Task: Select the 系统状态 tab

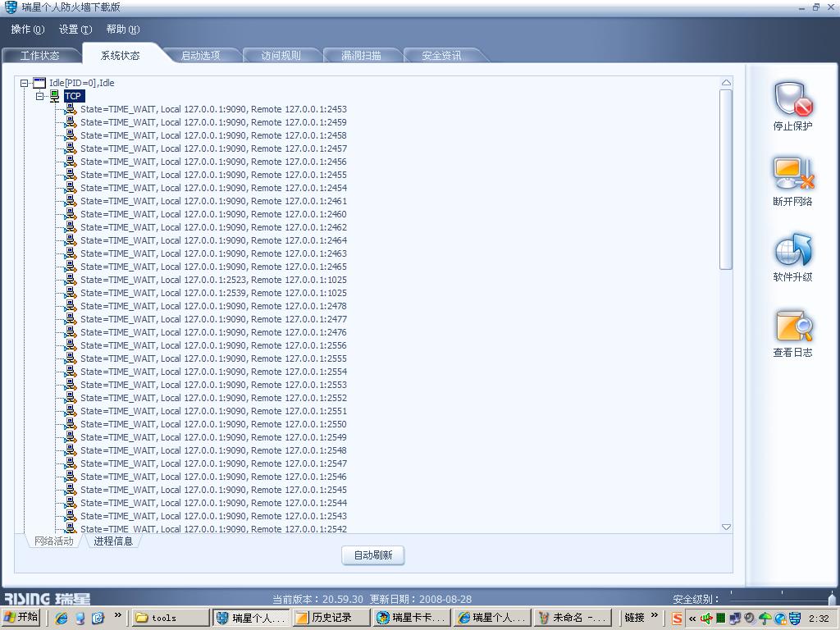Action: click(x=120, y=55)
